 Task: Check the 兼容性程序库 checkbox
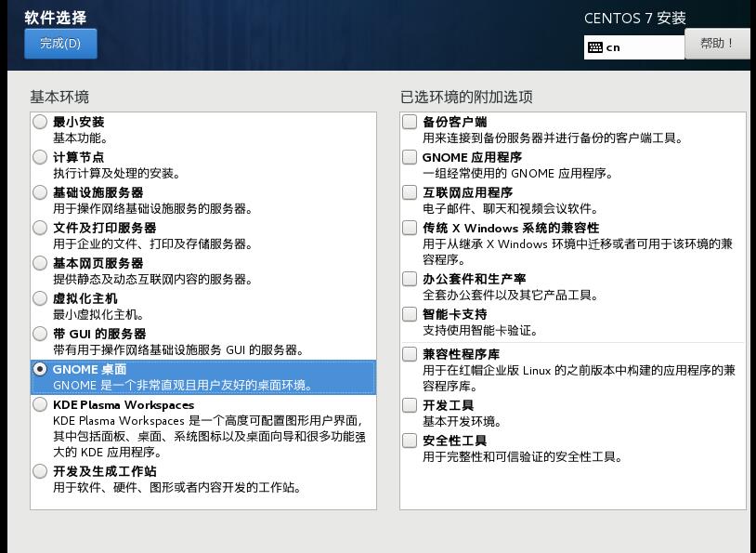(x=410, y=354)
